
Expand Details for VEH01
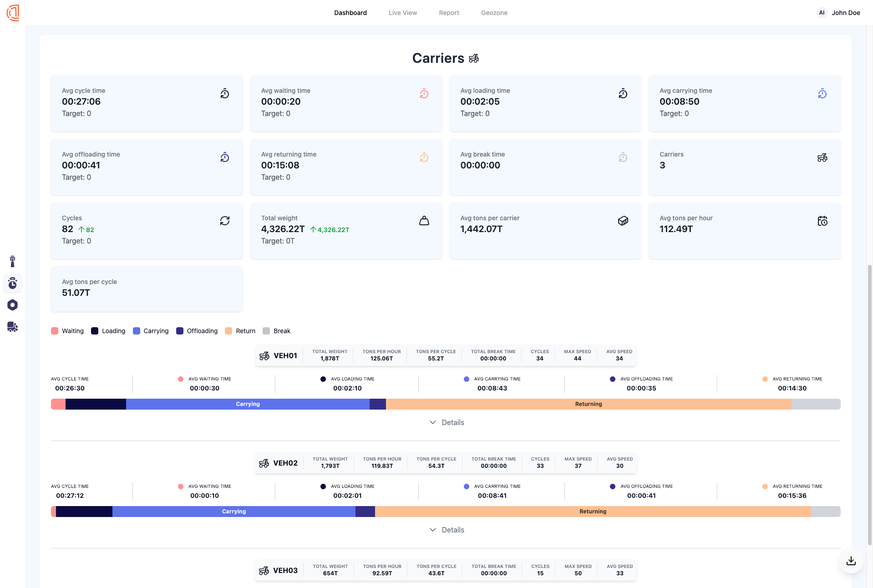[447, 422]
